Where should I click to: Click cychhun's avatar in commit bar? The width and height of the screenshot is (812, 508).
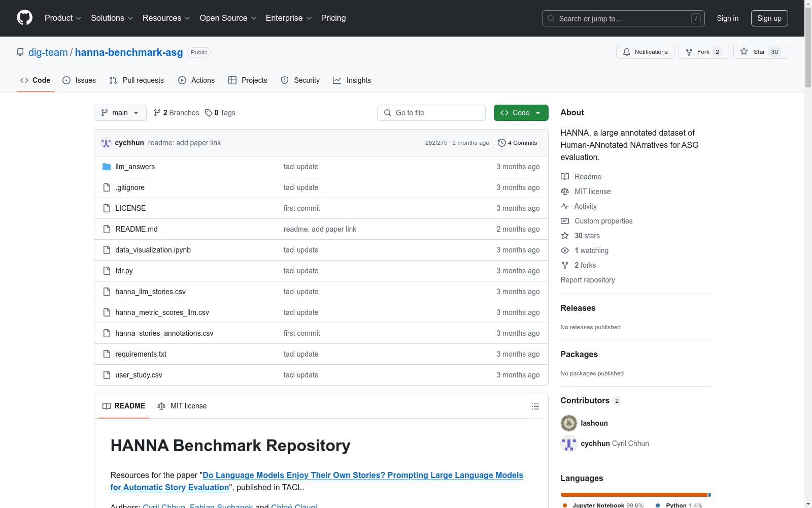coord(106,143)
